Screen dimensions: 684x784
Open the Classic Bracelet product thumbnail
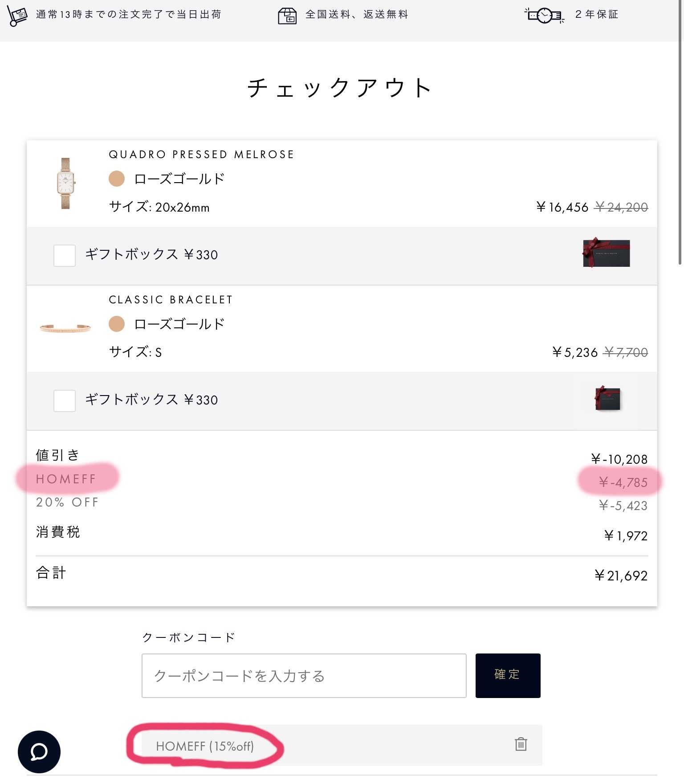tap(65, 328)
